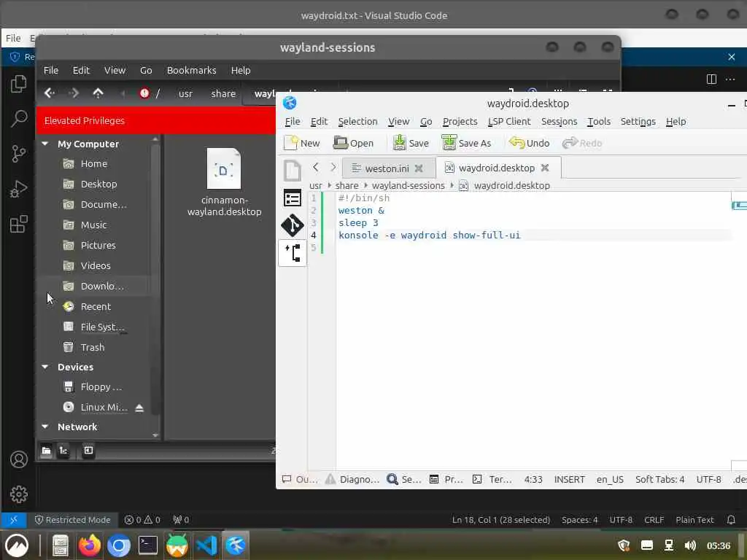Screen dimensions: 747x560
Task: Open Kate Symbol outline sidebar icon
Action: click(292, 198)
